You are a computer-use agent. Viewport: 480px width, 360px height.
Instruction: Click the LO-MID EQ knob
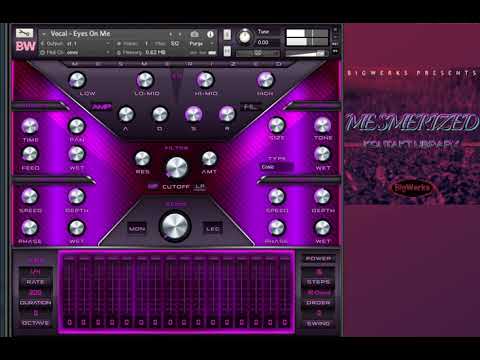point(145,80)
